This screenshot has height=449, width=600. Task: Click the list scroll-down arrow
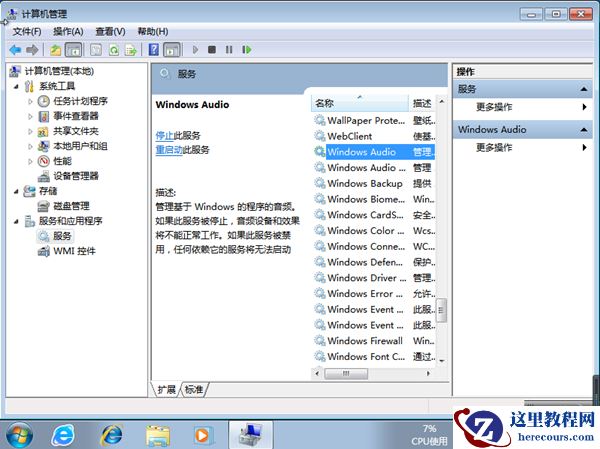[442, 361]
